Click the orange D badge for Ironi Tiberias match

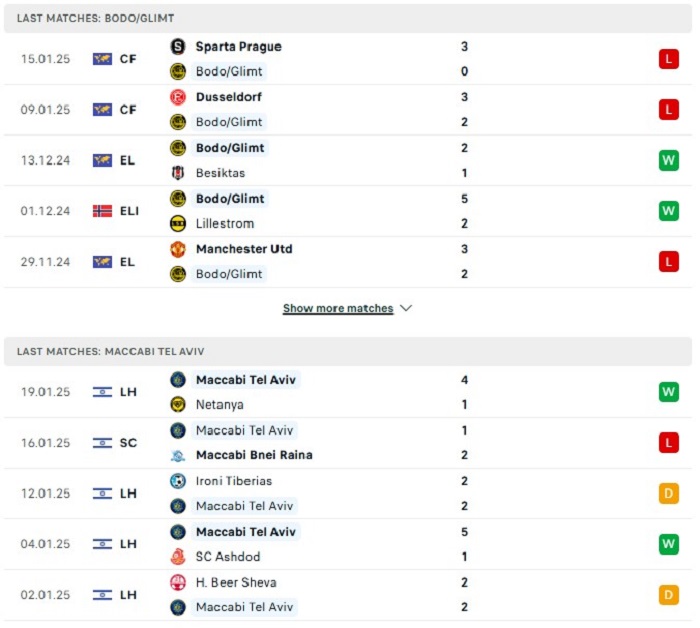pyautogui.click(x=668, y=493)
